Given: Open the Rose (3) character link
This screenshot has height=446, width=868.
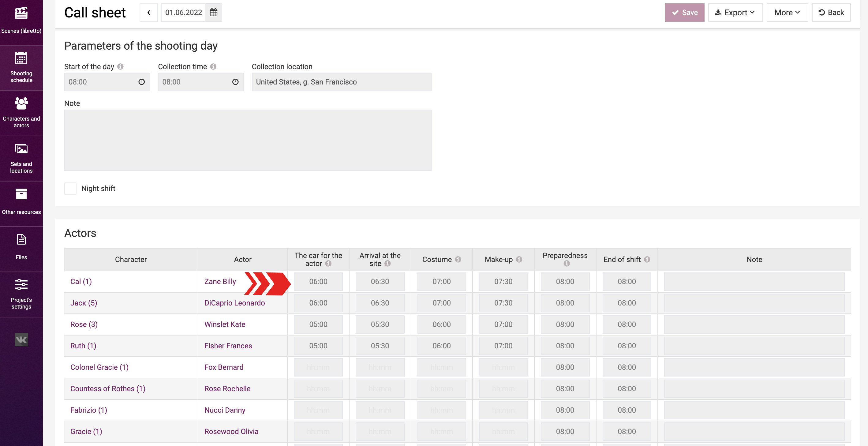Looking at the screenshot, I should coord(84,324).
